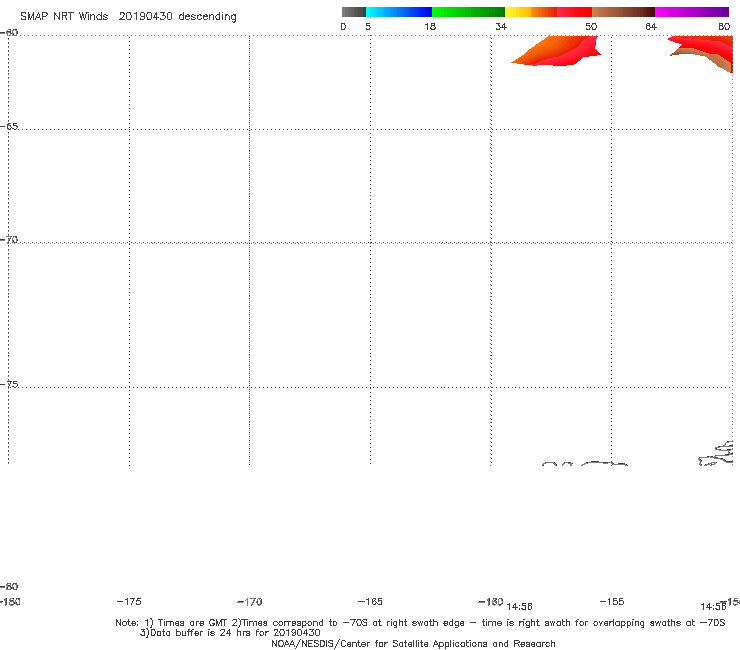Image resolution: width=740 pixels, height=650 pixels.
Task: Click the swath time '14:56' beside -160 label
Action: (519, 606)
